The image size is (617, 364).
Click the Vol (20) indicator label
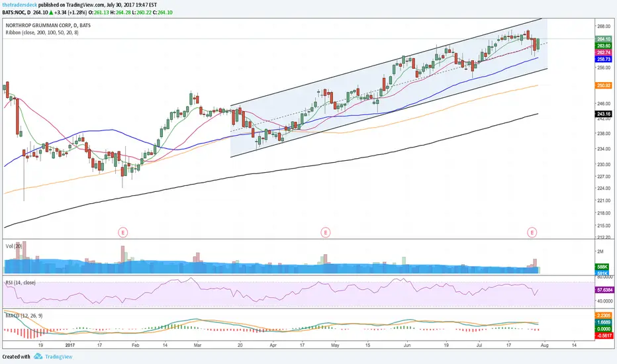[14, 246]
